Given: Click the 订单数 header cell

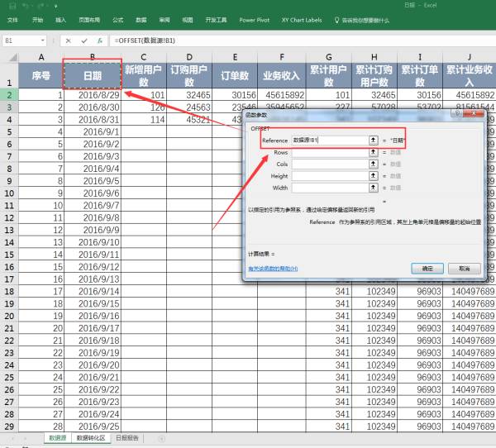Looking at the screenshot, I should pos(235,75).
